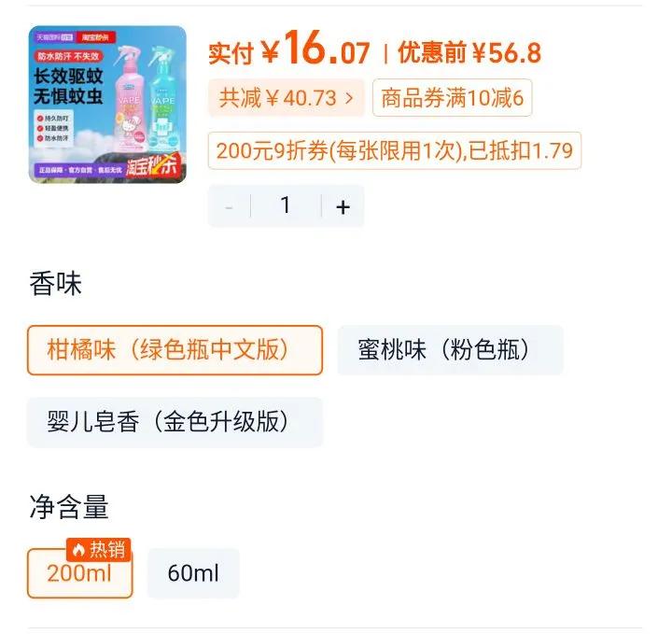Click the 实付¥16.07 price text
672x634 pixels.
point(288,48)
